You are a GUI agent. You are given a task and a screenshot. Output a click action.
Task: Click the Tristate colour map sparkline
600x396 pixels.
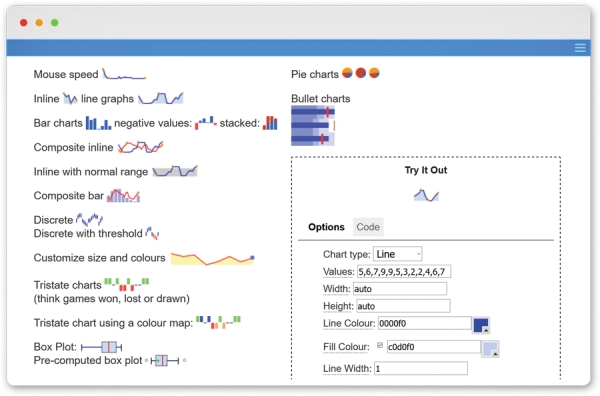(218, 322)
